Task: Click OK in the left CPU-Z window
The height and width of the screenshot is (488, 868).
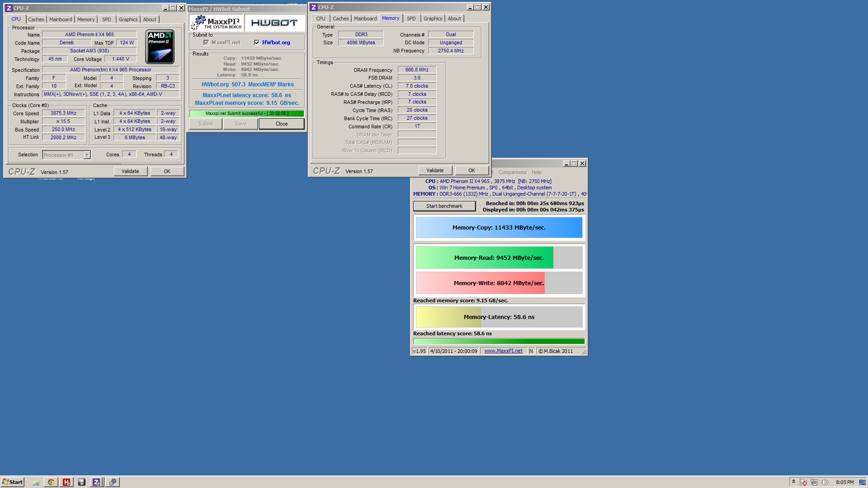Action: click(167, 171)
